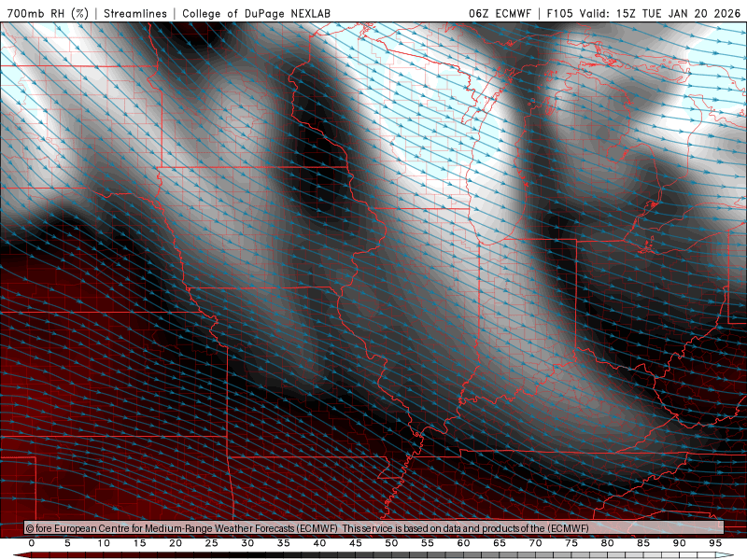
Task: Click the "F105" forecast hour text
Action: [x=560, y=13]
